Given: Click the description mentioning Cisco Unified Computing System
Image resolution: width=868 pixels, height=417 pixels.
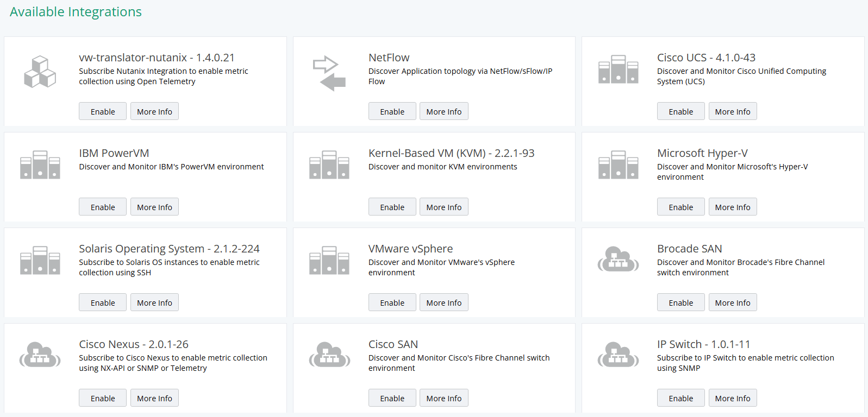Looking at the screenshot, I should tap(741, 76).
